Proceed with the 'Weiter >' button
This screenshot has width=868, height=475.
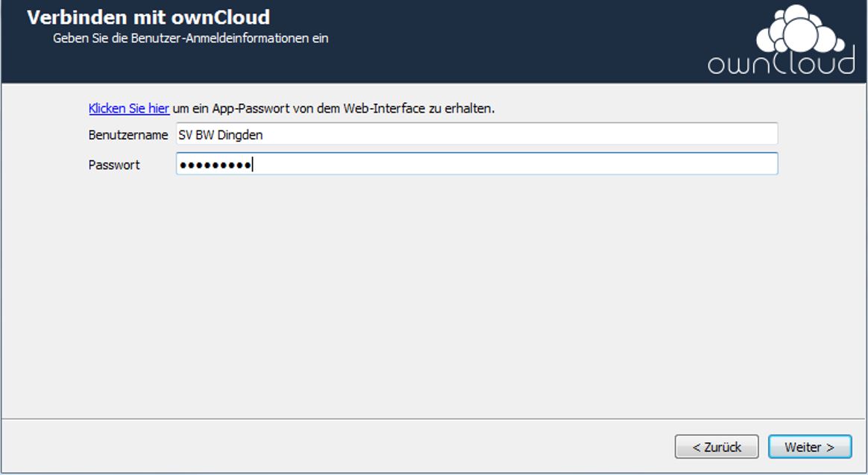coord(809,447)
